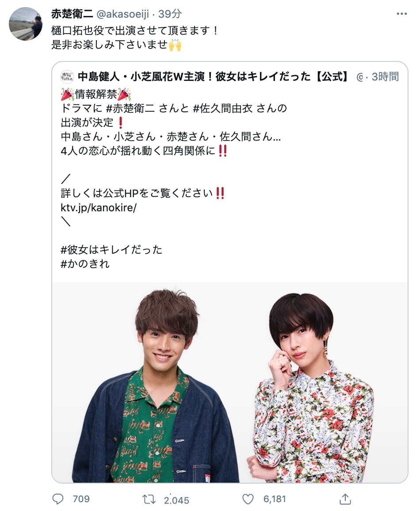
Task: Like the tweet with the heart icon
Action: tap(248, 499)
